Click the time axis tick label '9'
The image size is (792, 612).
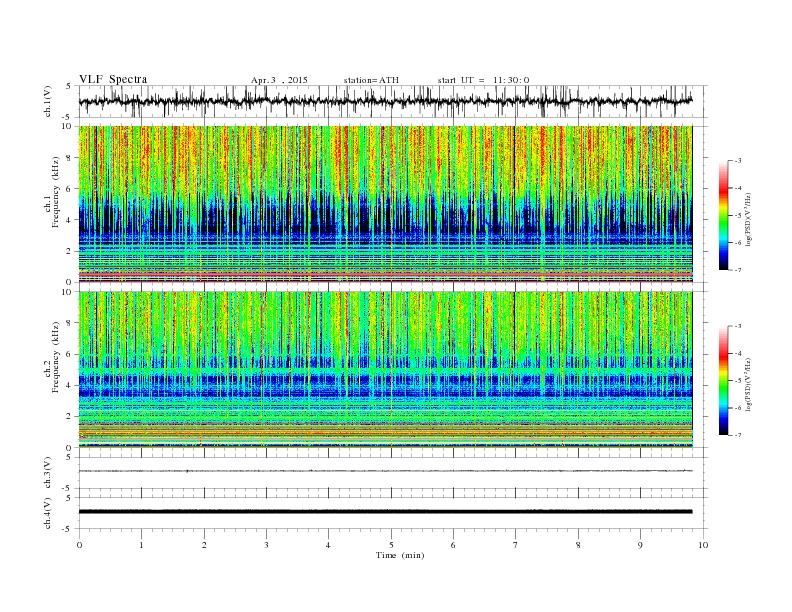[x=640, y=545]
